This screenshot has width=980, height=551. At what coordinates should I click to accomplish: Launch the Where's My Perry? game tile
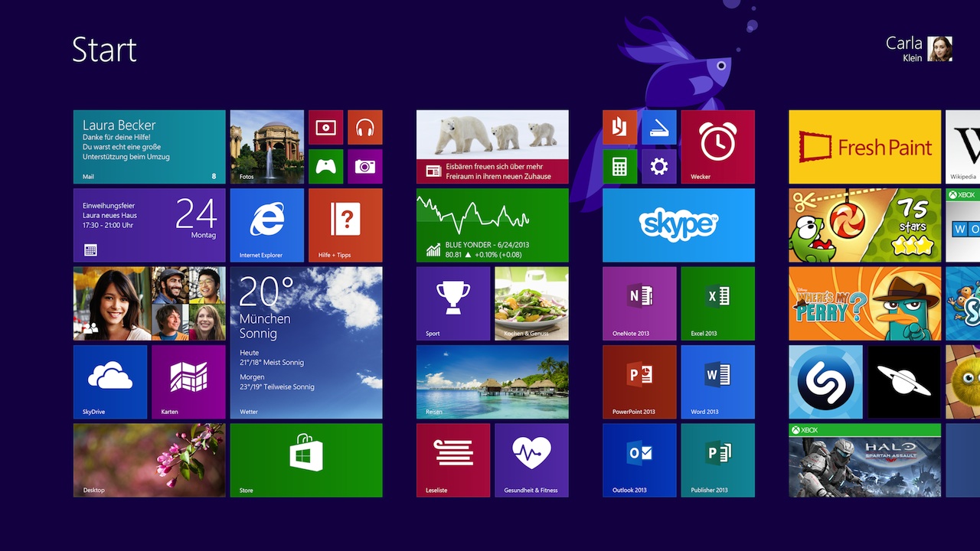865,304
